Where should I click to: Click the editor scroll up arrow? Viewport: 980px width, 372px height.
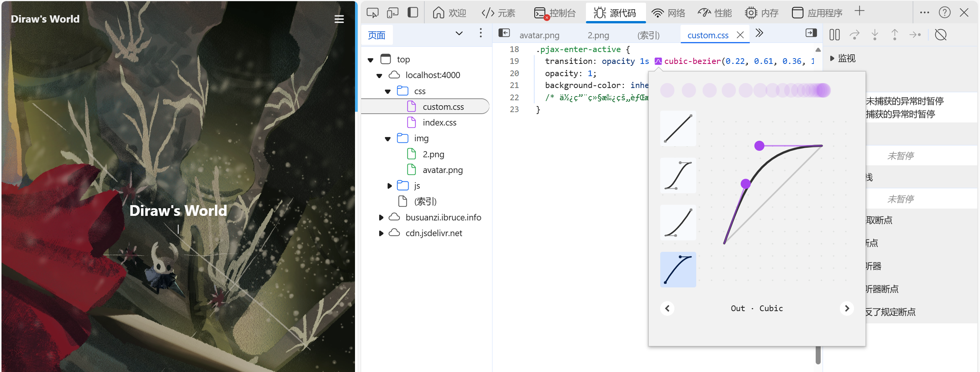pyautogui.click(x=818, y=50)
